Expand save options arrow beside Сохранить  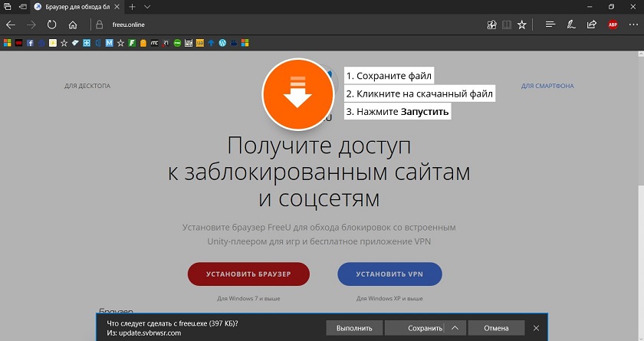[455, 328]
